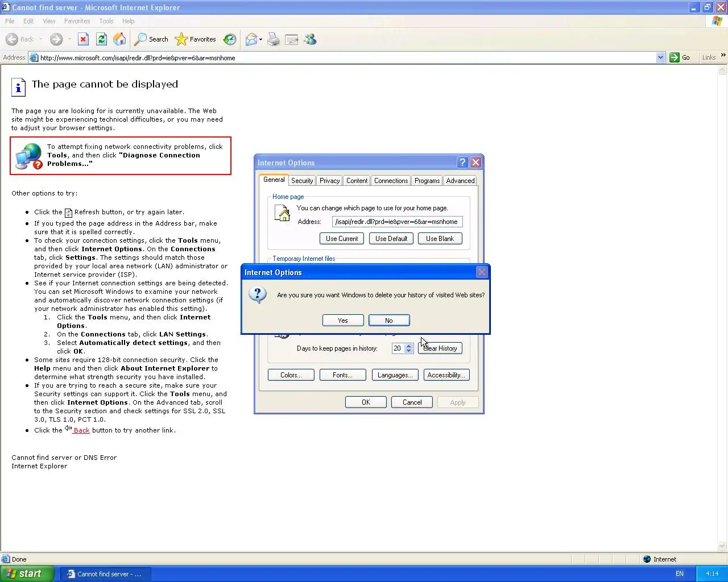Image resolution: width=728 pixels, height=582 pixels.
Task: Click the EN language indicator in tray
Action: 680,574
